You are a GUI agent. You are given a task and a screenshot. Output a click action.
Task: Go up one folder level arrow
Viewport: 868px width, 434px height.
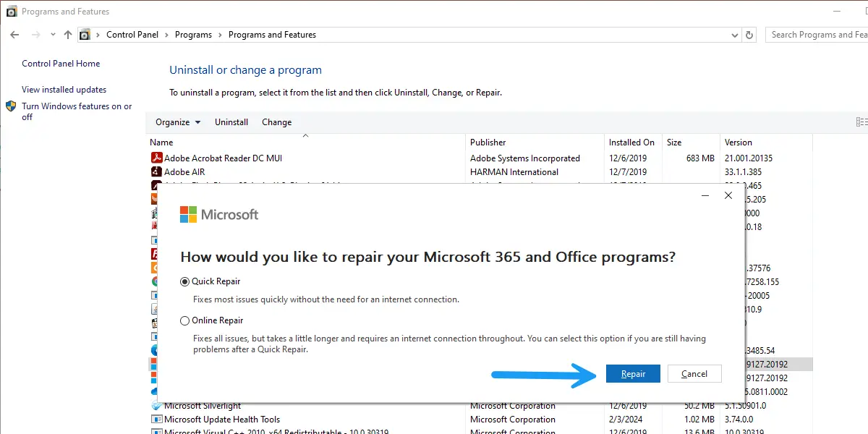click(x=68, y=35)
